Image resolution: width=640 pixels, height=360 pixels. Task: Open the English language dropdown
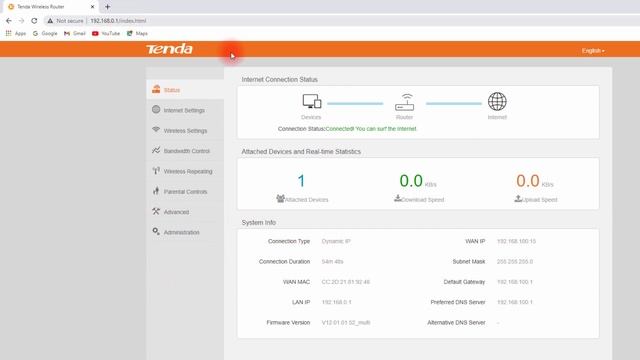pos(593,51)
